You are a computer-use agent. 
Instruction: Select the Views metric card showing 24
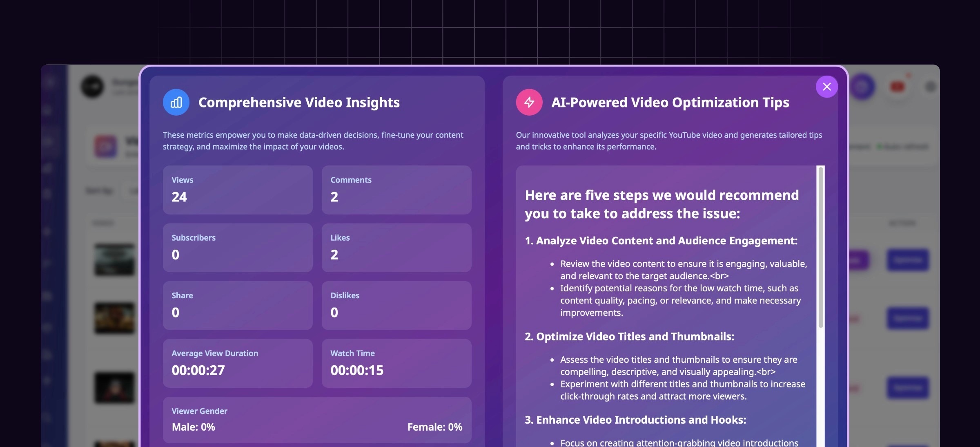(237, 190)
